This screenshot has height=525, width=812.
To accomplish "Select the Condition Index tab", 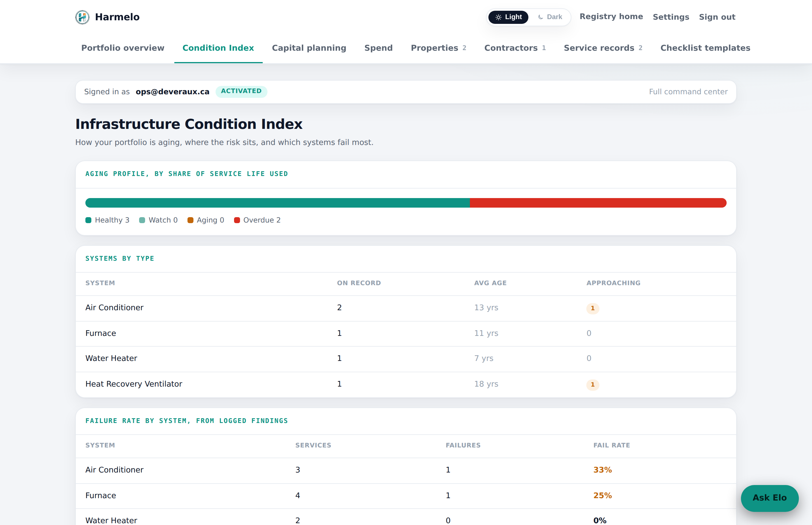I will point(218,48).
